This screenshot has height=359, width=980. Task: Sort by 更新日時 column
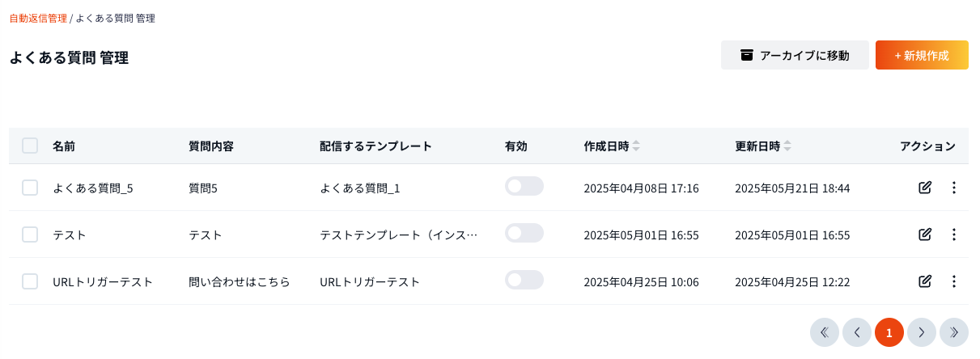click(787, 146)
